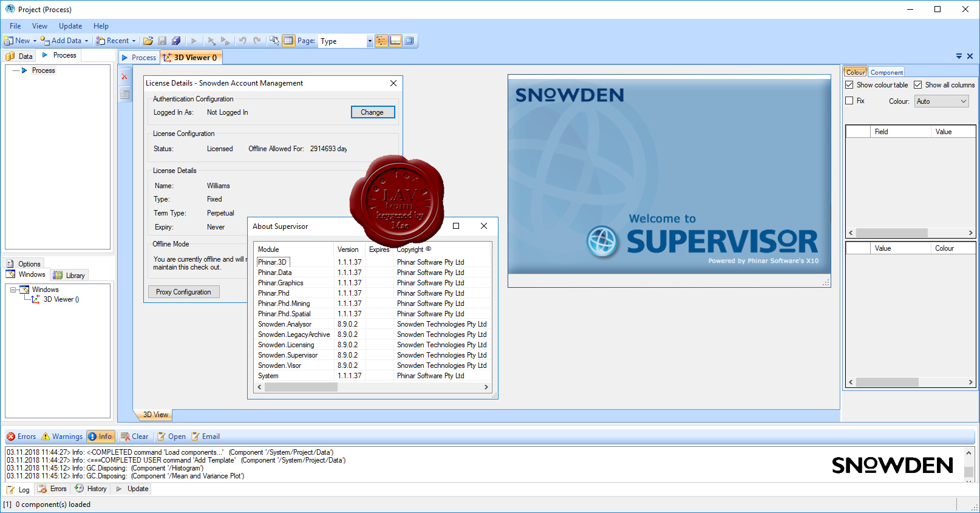Click the Module column header

pyautogui.click(x=294, y=250)
